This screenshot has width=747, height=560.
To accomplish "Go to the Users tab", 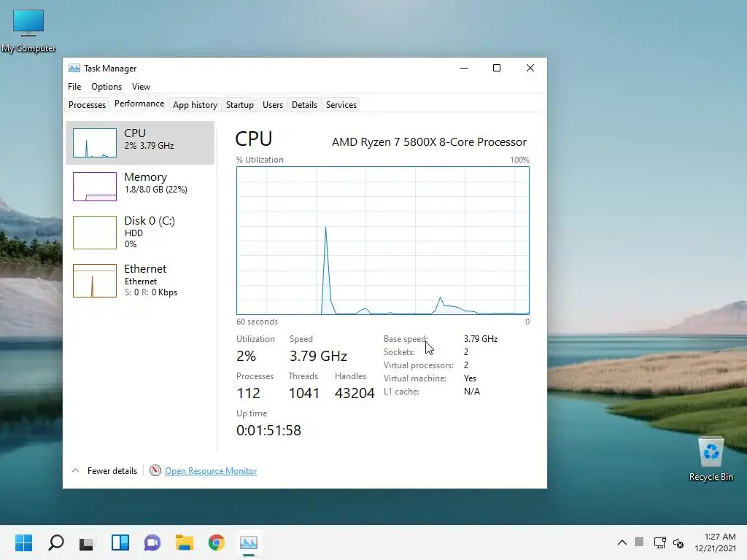I will point(273,105).
